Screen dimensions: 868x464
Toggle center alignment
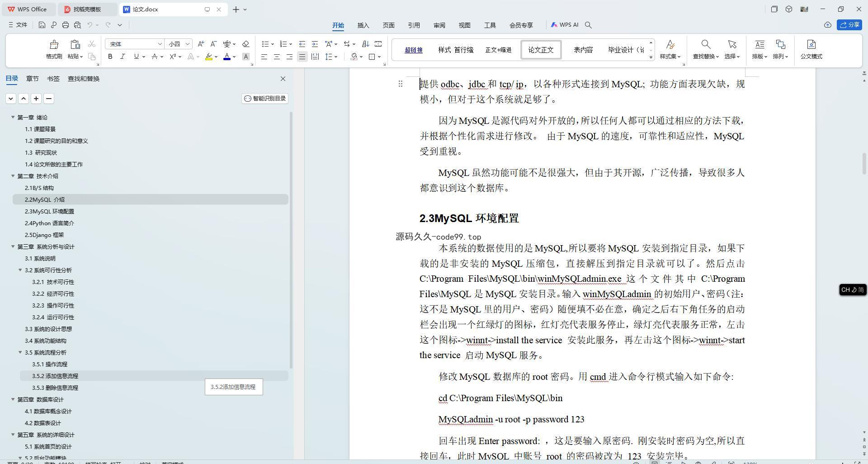(x=277, y=57)
